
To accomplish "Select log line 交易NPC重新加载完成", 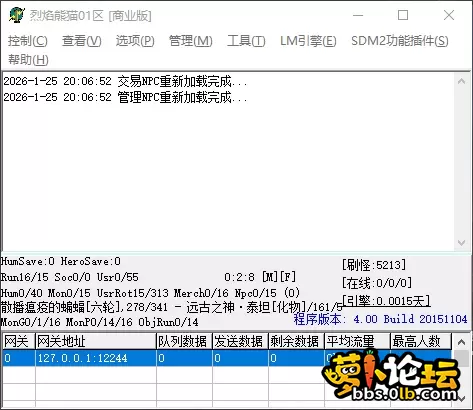I will click(x=125, y=81).
